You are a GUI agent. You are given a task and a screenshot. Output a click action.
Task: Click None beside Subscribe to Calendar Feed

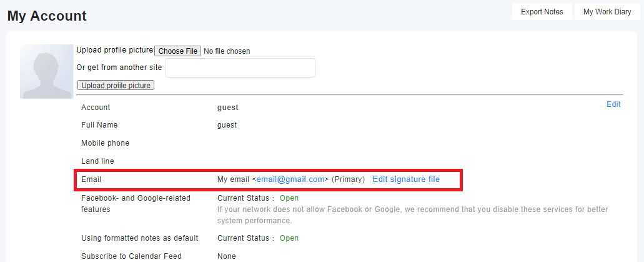click(227, 256)
